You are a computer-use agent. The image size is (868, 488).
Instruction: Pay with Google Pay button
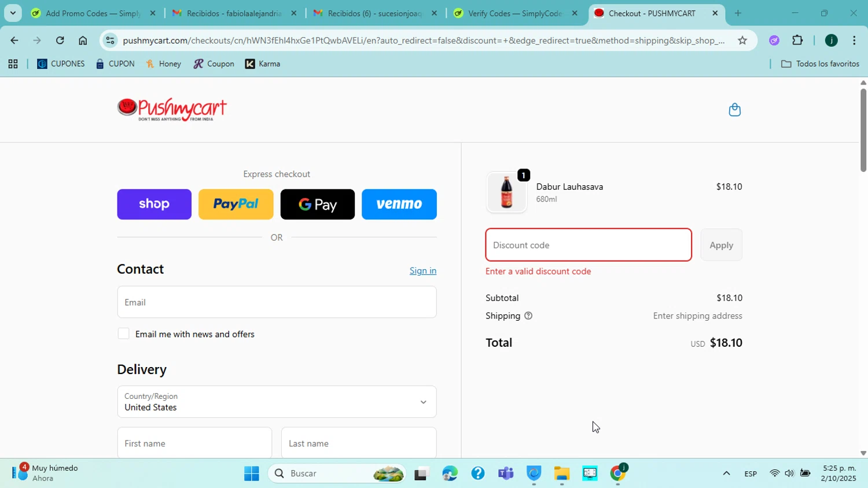318,204
